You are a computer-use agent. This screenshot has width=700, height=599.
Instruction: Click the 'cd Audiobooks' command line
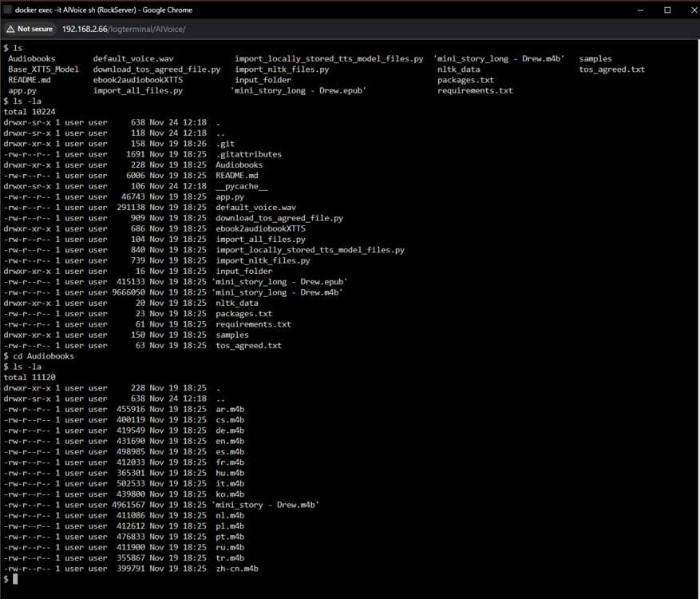(39, 356)
